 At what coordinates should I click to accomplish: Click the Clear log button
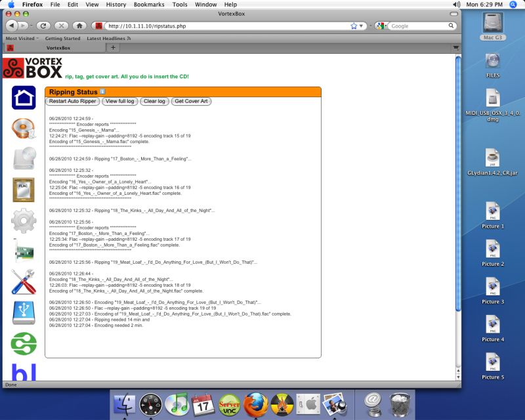point(154,101)
